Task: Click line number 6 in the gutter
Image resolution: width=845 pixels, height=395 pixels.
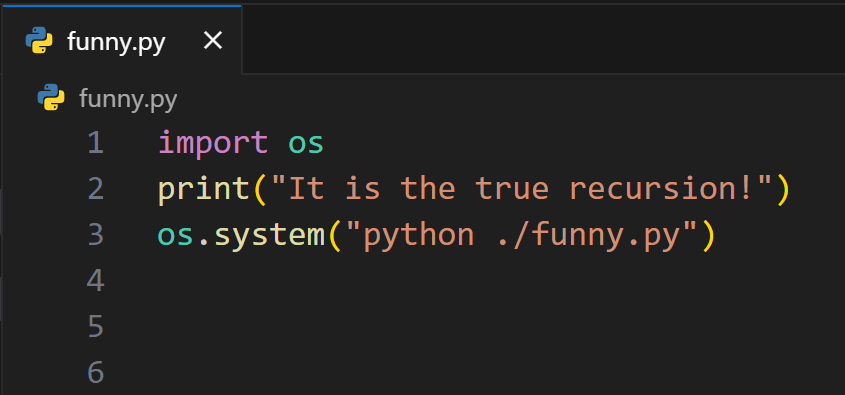Action: pyautogui.click(x=95, y=372)
